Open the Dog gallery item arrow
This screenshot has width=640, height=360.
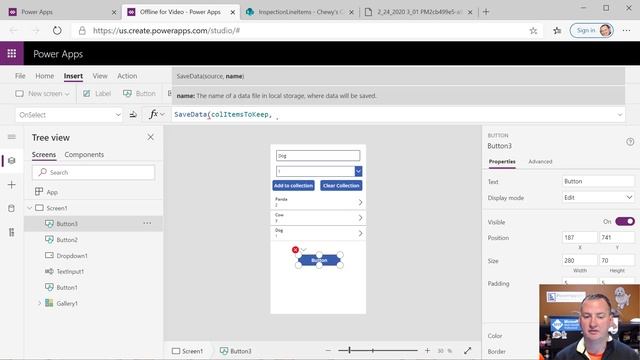coord(360,233)
